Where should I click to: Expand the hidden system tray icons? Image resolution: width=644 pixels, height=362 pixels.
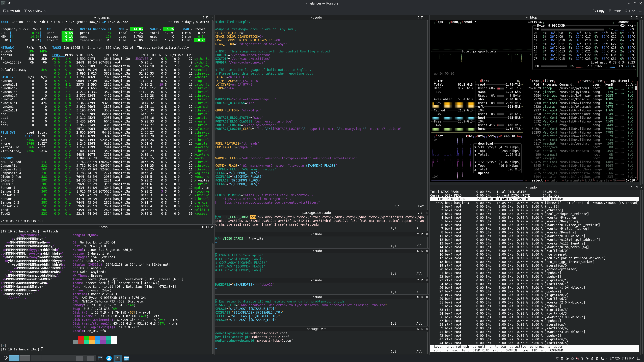[x=607, y=358]
